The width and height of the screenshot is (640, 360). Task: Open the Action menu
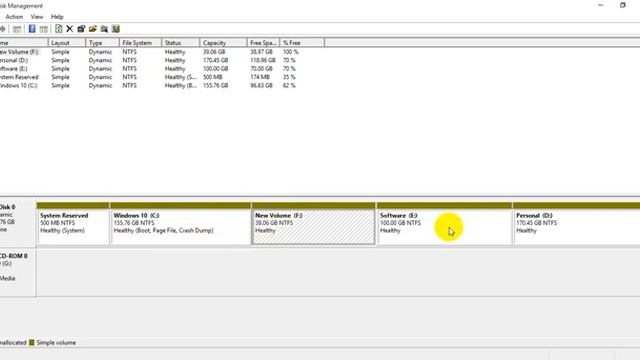[14, 17]
